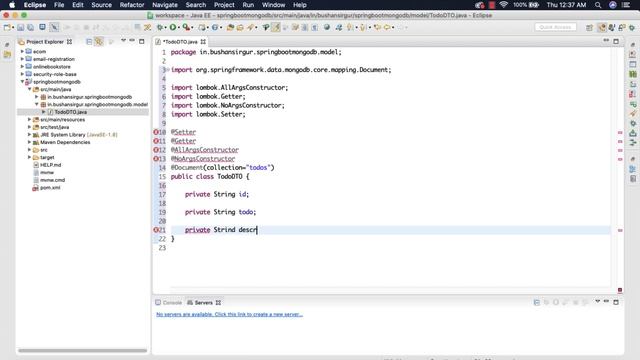Toggle Mark Occurrences in toolbar
This screenshot has height=360, width=640.
point(276,27)
